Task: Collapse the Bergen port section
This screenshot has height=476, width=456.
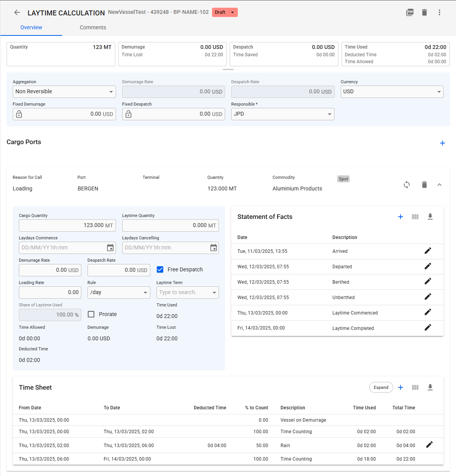Action: coord(439,185)
